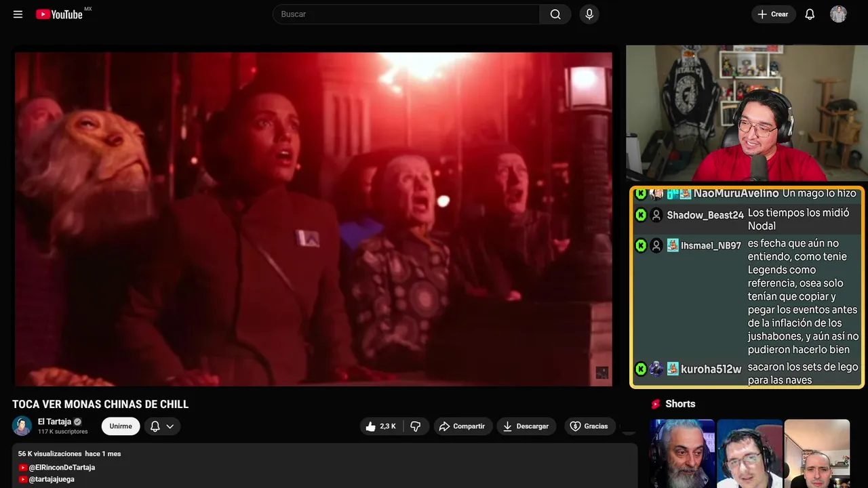
Task: Start voice search with the microphone
Action: (589, 14)
